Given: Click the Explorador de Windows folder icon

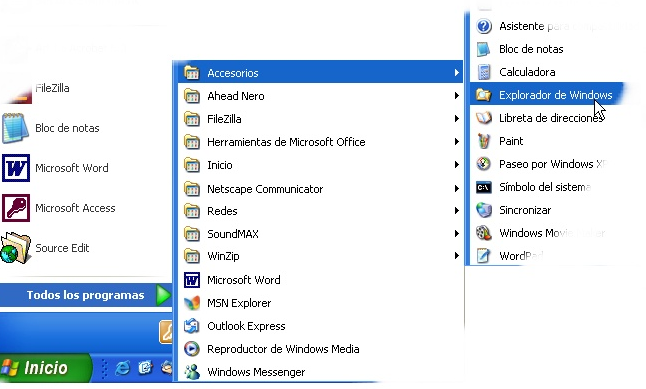Looking at the screenshot, I should (484, 95).
